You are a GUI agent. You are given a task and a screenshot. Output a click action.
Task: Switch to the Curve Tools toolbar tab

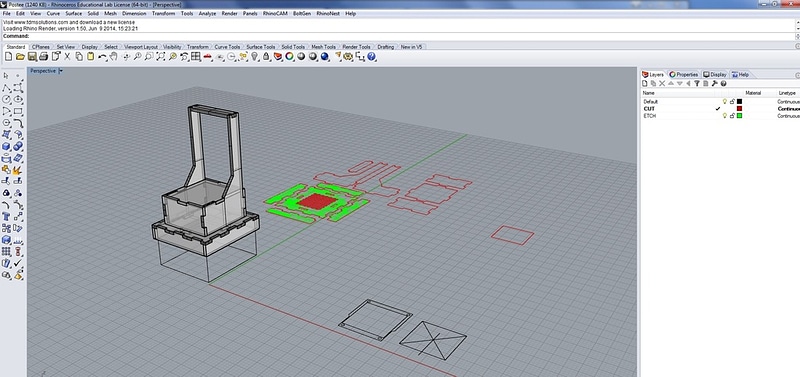tap(227, 47)
